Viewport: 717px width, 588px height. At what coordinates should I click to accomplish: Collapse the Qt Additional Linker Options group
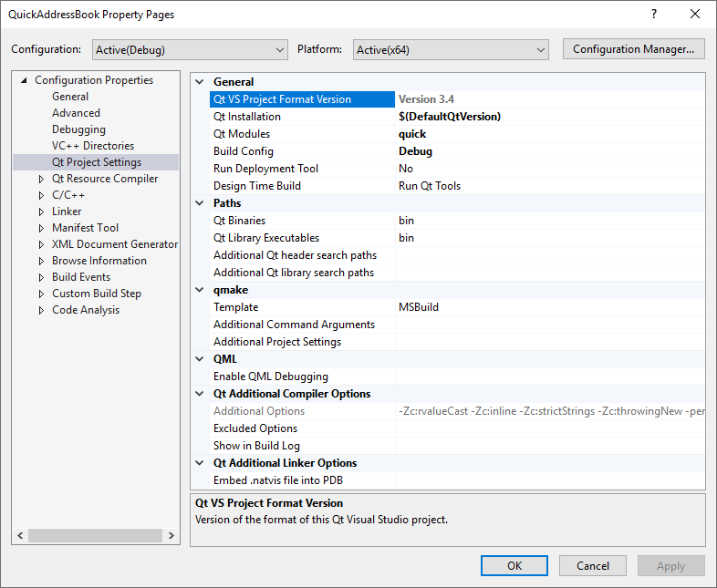pyautogui.click(x=201, y=463)
